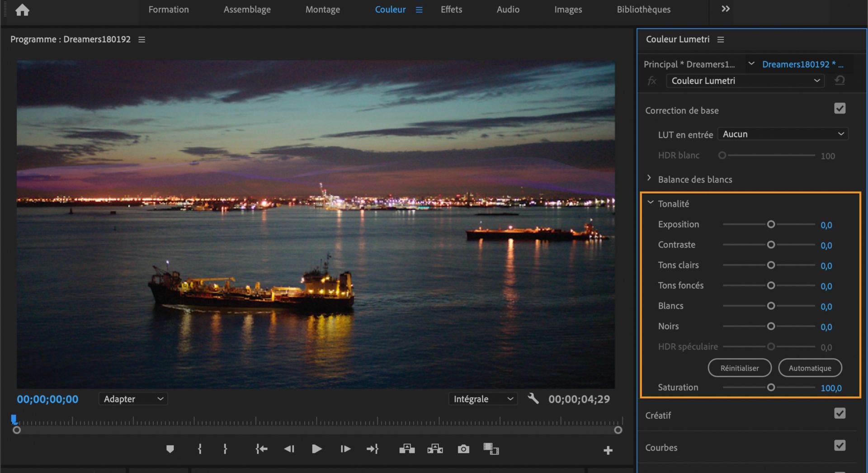This screenshot has height=473, width=868.
Task: Open settings via the wrench icon
Action: tap(533, 398)
